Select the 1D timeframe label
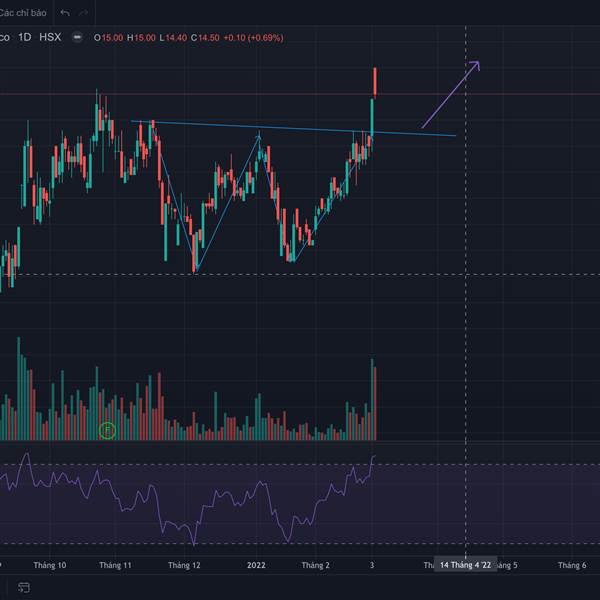 click(25, 37)
